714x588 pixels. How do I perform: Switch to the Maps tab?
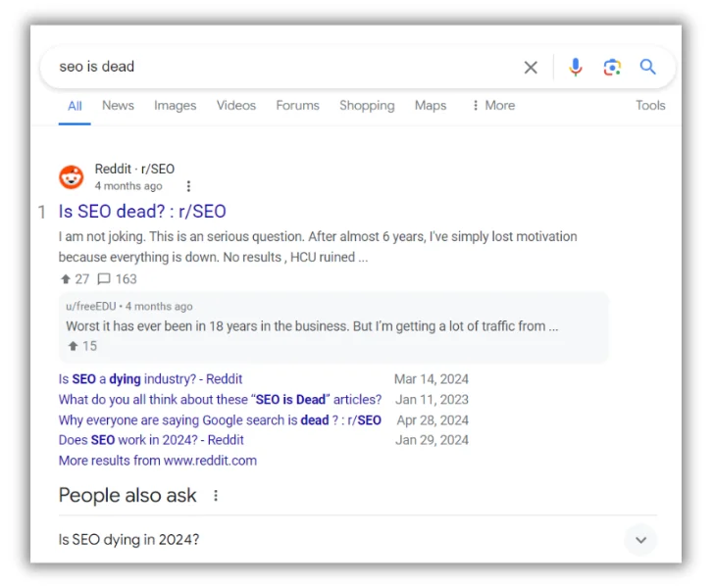(431, 106)
